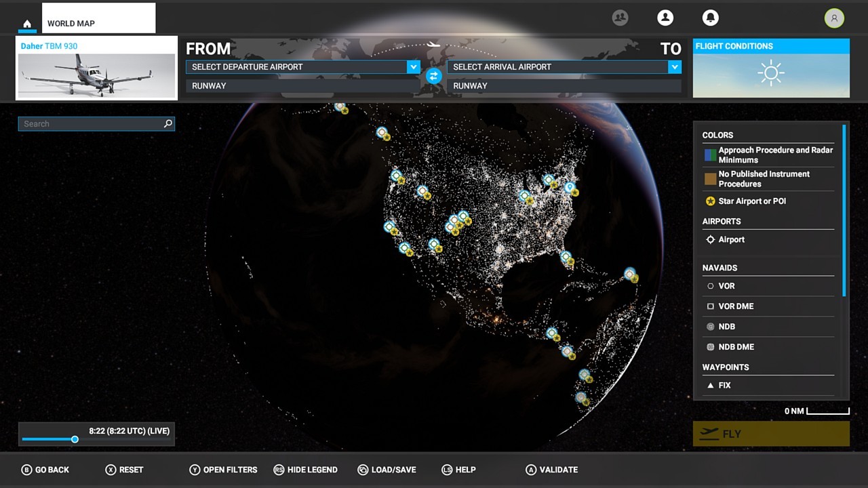Open the profile icon in top bar
Viewport: 868px width, 488px height.
665,18
